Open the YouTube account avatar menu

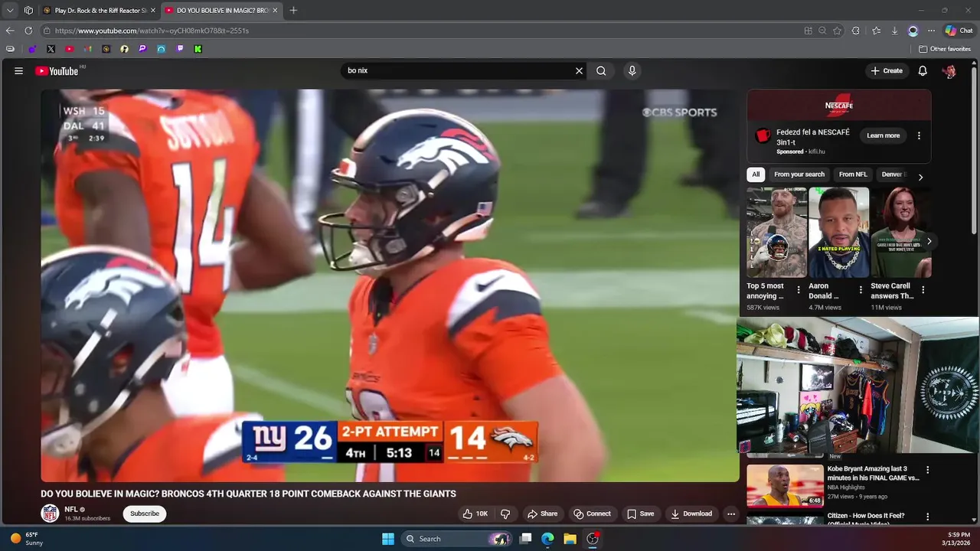949,70
